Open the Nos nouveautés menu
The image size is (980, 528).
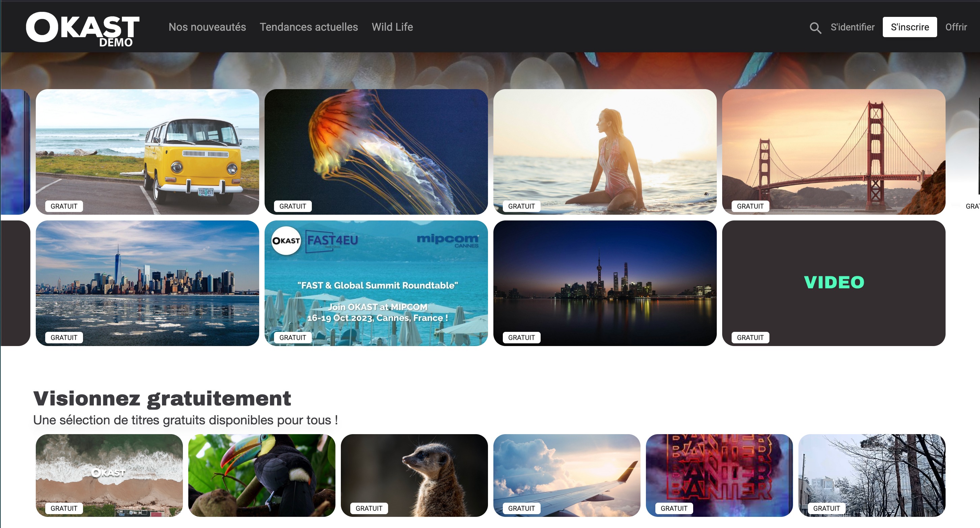[x=207, y=27]
